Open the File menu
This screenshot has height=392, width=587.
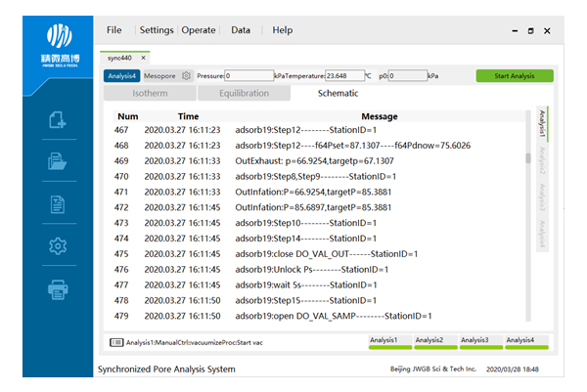(x=114, y=30)
